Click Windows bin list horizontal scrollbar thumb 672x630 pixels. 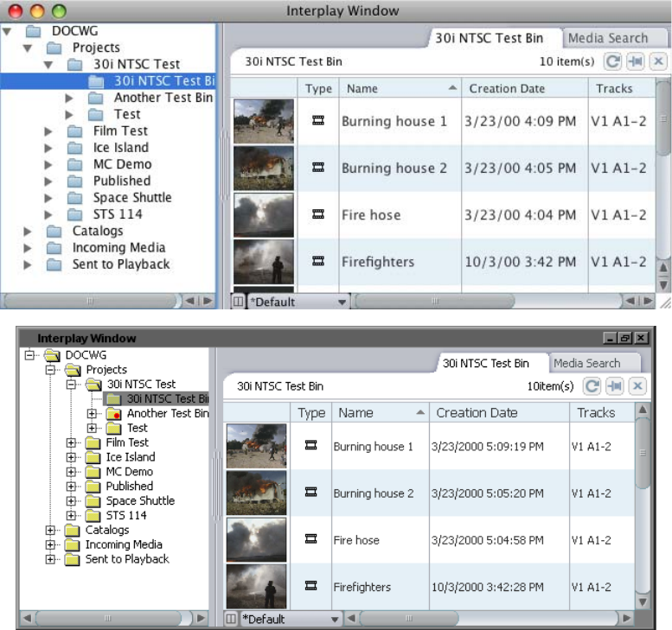click(409, 618)
